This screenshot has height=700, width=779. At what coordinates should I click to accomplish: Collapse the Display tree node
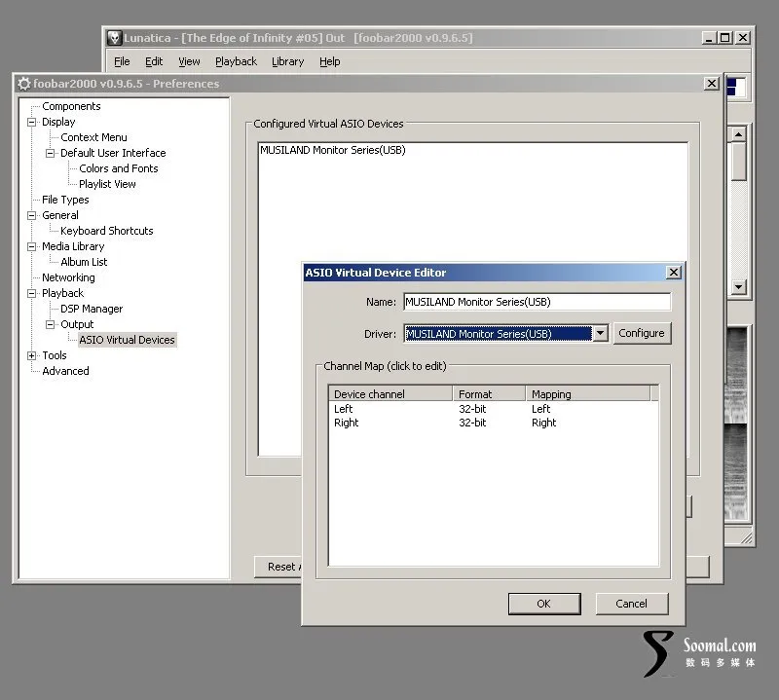32,123
